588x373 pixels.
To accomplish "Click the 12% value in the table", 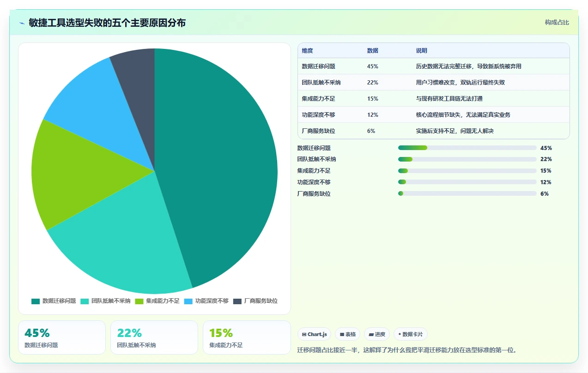I will (372, 115).
